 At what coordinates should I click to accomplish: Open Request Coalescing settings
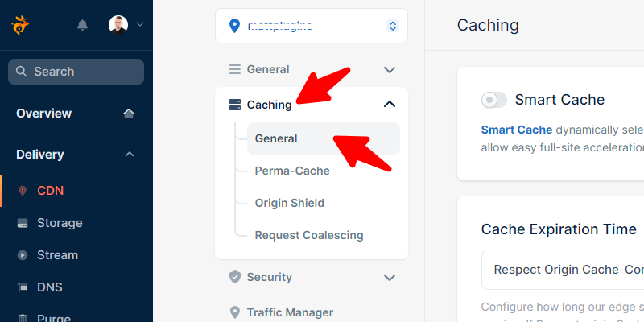tap(309, 235)
